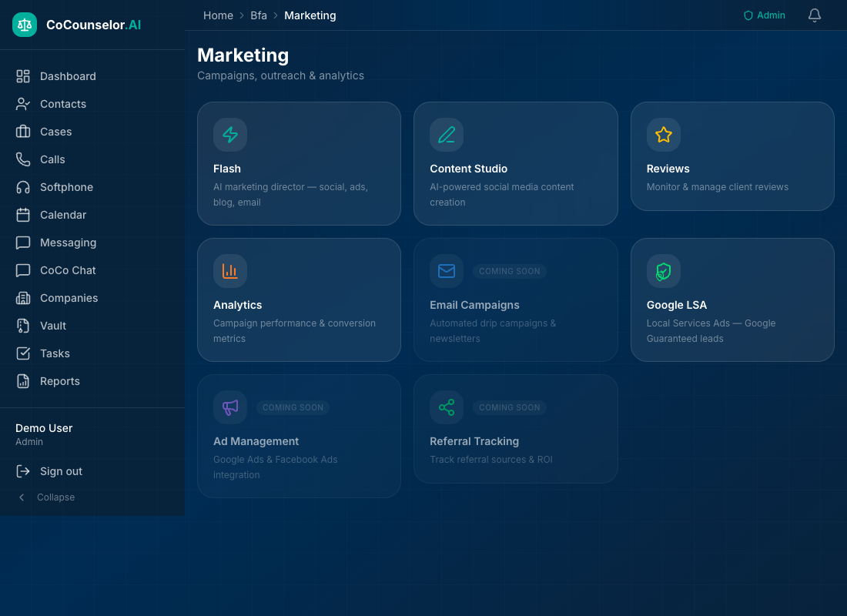847x616 pixels.
Task: Click Coming Soon badge on Ad Management
Action: coord(293,407)
